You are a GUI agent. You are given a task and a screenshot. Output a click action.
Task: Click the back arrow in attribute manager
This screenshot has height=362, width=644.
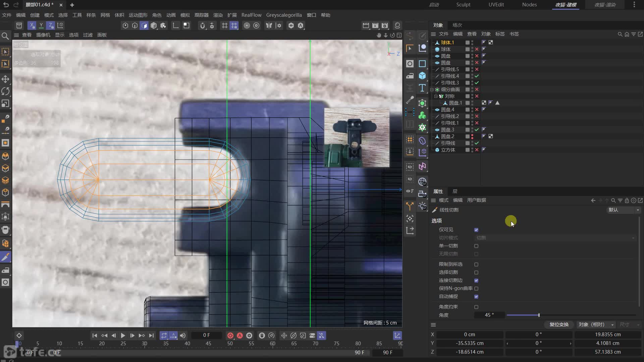point(593,200)
